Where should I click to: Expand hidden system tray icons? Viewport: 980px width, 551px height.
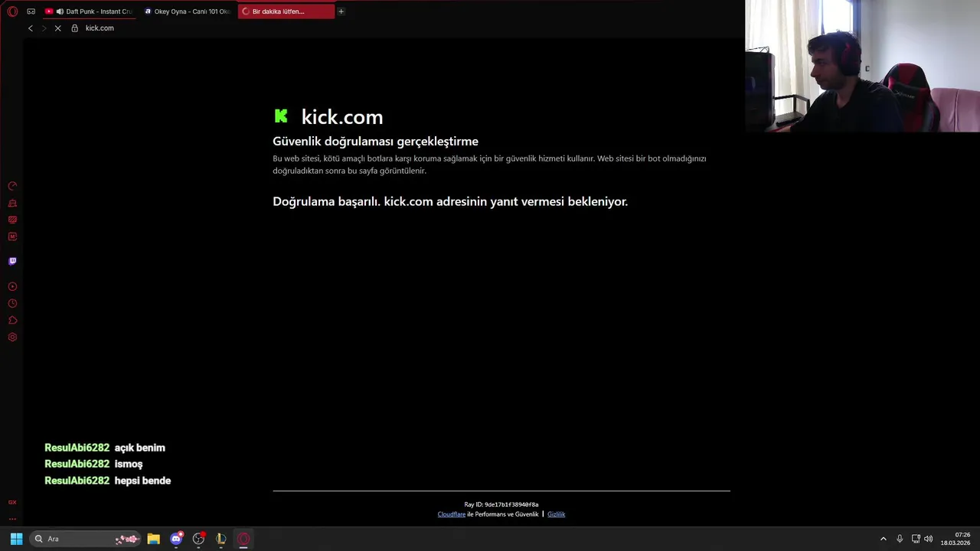click(x=883, y=539)
